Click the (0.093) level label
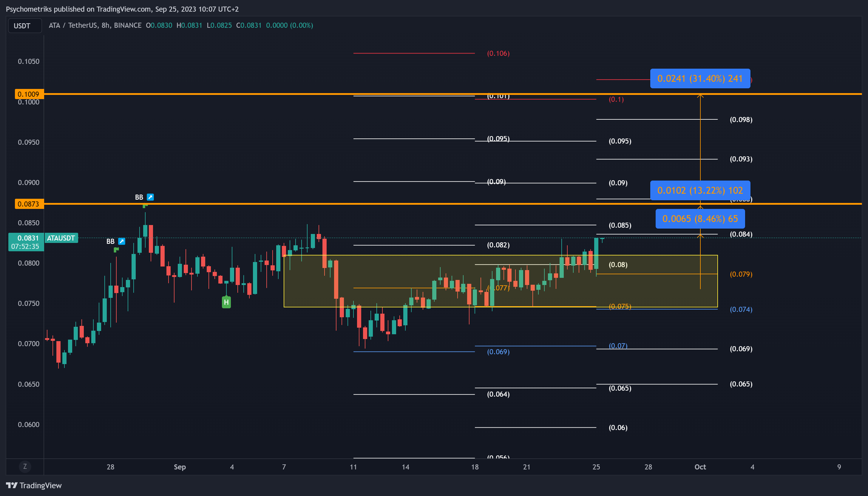This screenshot has height=496, width=868. tap(741, 159)
